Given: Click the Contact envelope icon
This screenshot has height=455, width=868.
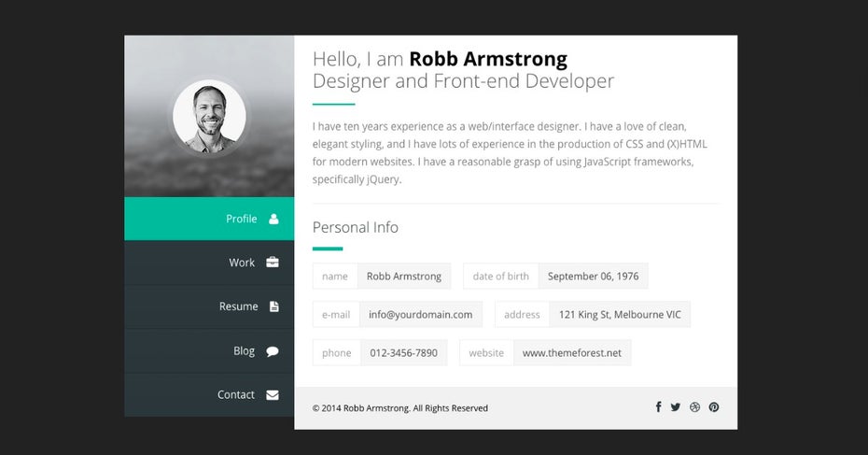Looking at the screenshot, I should click(273, 395).
